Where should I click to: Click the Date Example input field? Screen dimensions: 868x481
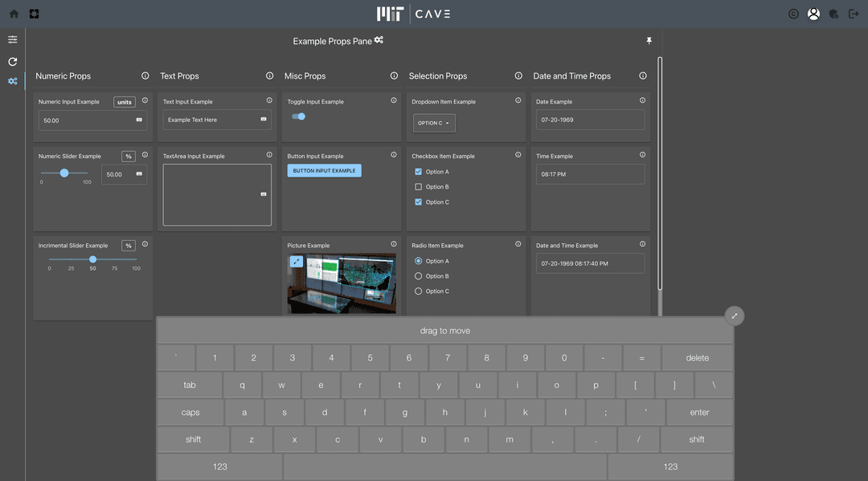[590, 120]
